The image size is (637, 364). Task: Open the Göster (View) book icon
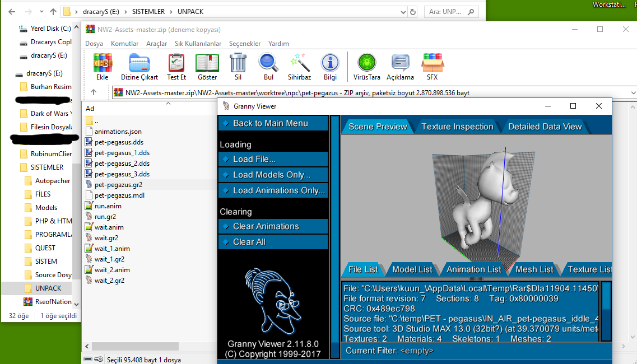pyautogui.click(x=207, y=63)
